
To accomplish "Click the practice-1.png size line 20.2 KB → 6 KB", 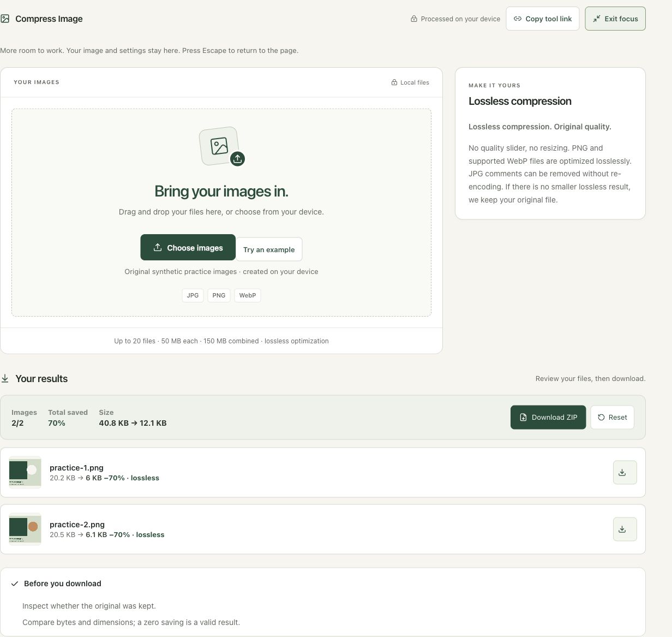I will click(104, 478).
